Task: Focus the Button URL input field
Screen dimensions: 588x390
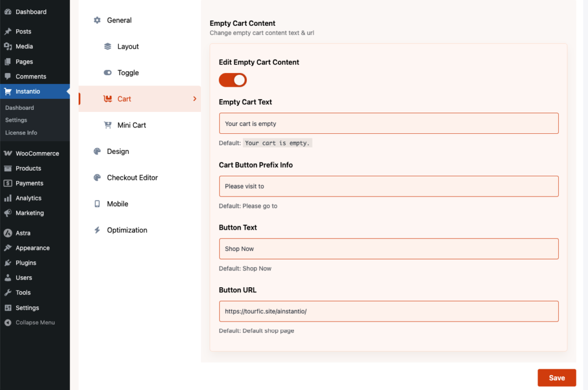Action: pos(388,311)
